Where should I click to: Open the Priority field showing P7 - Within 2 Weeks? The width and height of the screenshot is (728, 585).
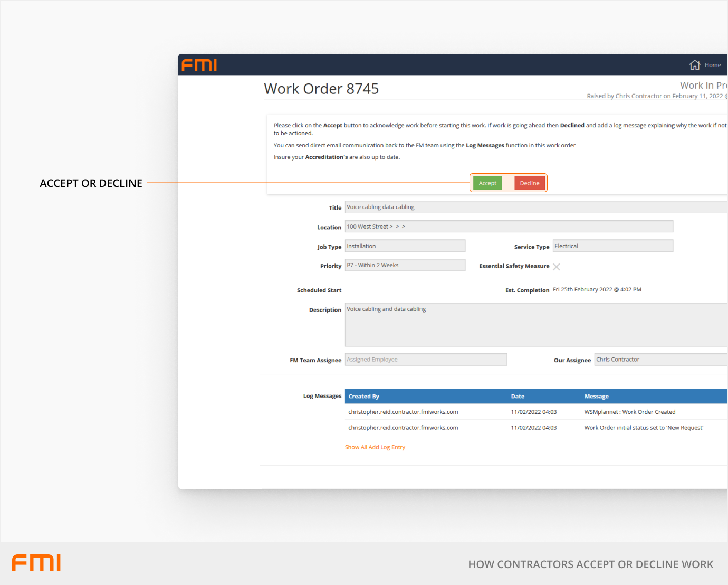coord(405,266)
